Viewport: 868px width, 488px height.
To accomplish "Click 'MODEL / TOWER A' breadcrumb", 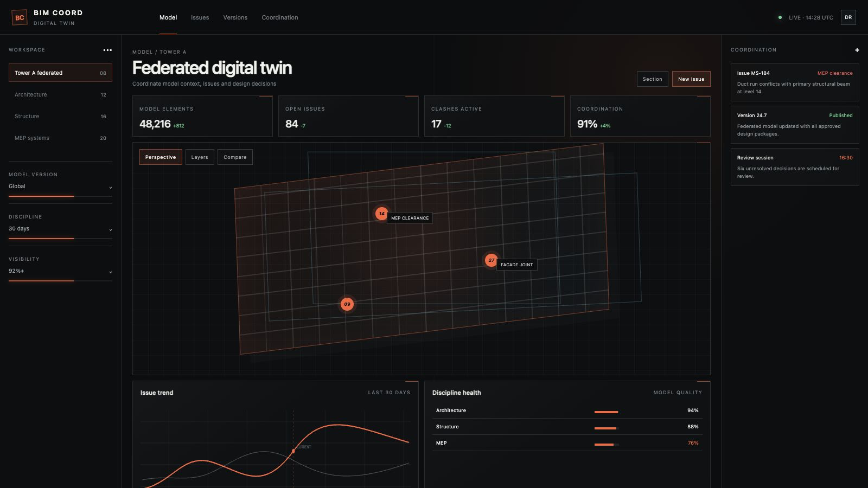I will (x=159, y=52).
